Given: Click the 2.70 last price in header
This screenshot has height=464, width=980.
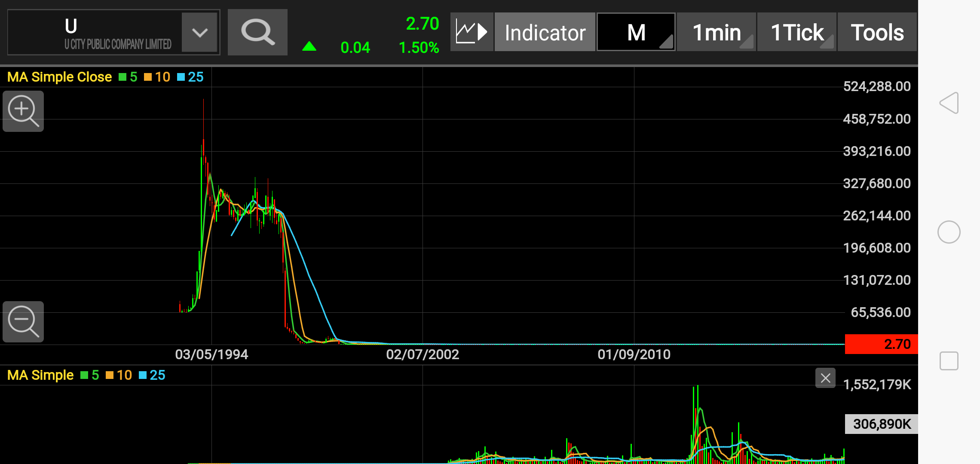Looking at the screenshot, I should tap(422, 24).
